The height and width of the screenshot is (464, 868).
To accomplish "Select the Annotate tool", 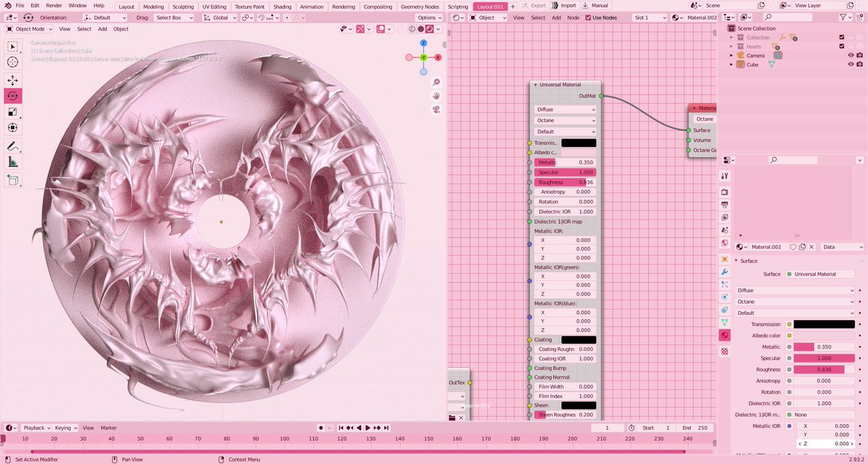I will (13, 145).
